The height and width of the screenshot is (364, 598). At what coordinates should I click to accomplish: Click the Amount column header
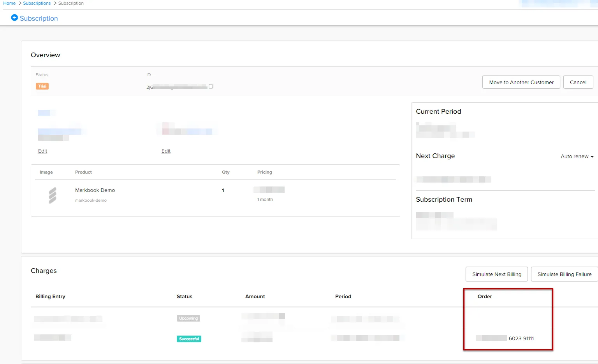point(255,297)
